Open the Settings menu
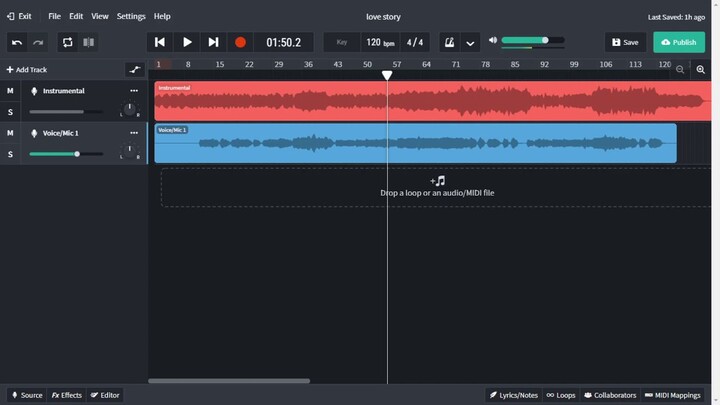720x405 pixels. coord(131,16)
